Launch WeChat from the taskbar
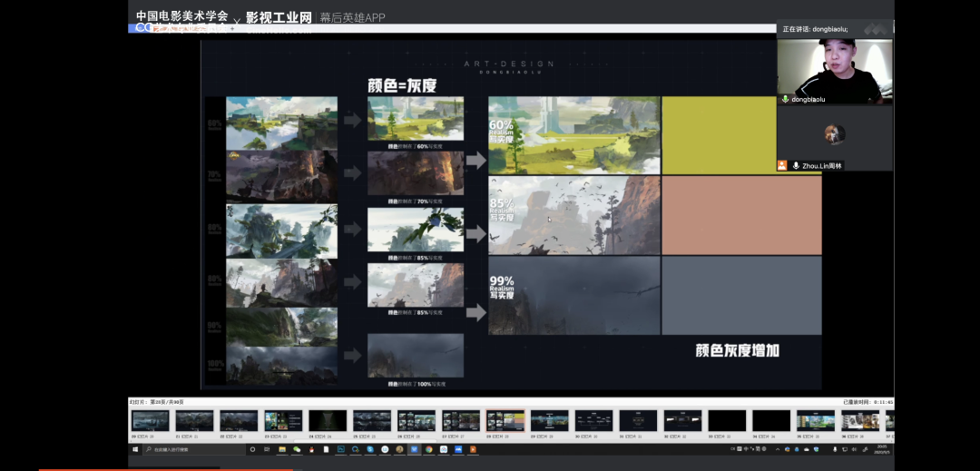Screen dimensions: 980x471 pos(297,449)
